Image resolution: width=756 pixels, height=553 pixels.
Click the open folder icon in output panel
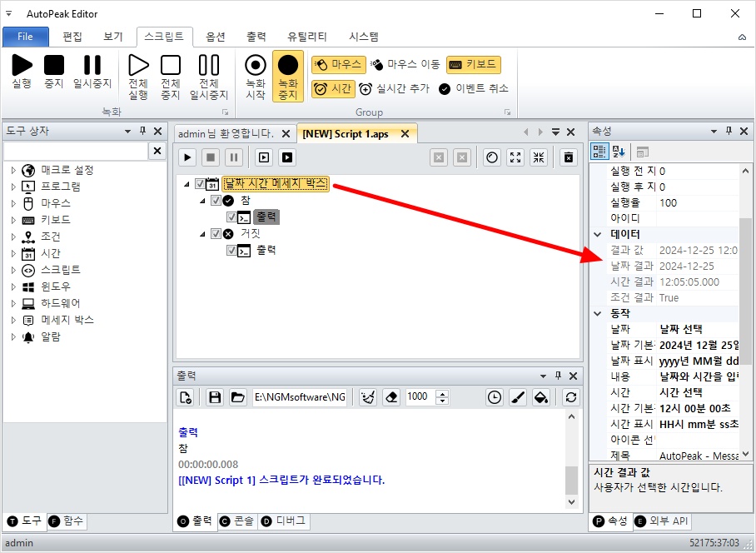[x=237, y=397]
